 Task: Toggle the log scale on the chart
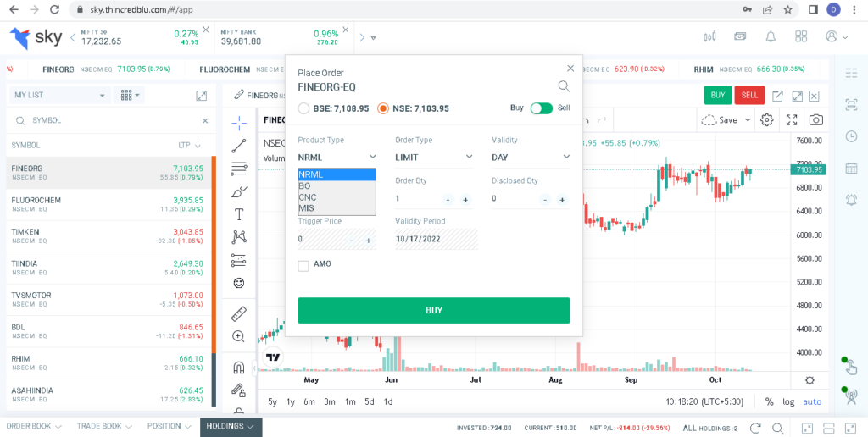pos(788,402)
